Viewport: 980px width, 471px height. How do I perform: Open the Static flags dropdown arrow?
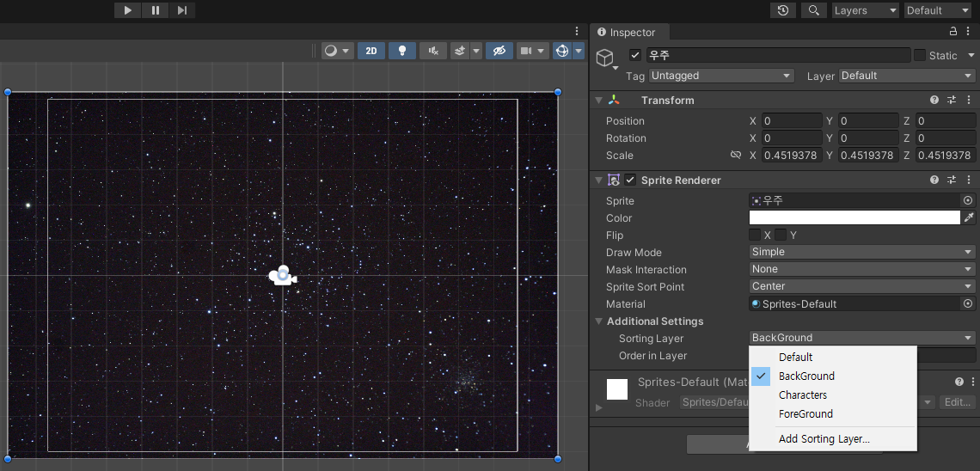click(x=971, y=55)
